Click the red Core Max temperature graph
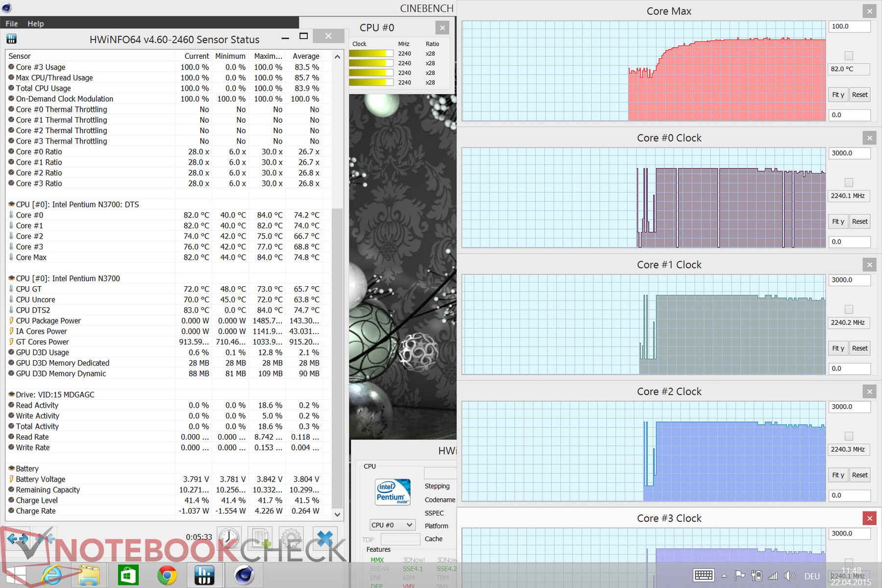 coord(643,71)
